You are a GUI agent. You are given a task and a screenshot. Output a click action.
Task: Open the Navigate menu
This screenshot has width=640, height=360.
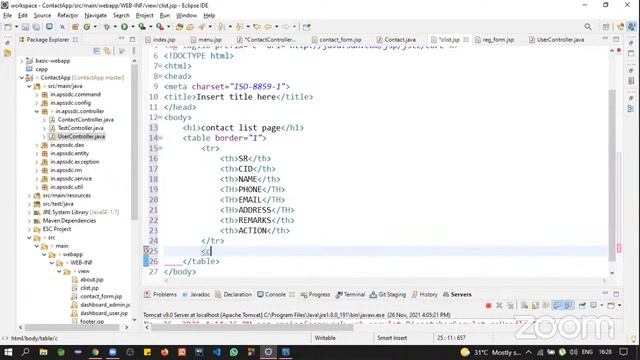[96, 15]
